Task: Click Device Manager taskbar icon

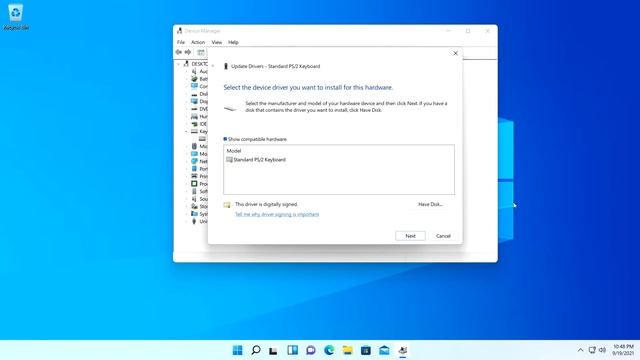Action: click(402, 350)
